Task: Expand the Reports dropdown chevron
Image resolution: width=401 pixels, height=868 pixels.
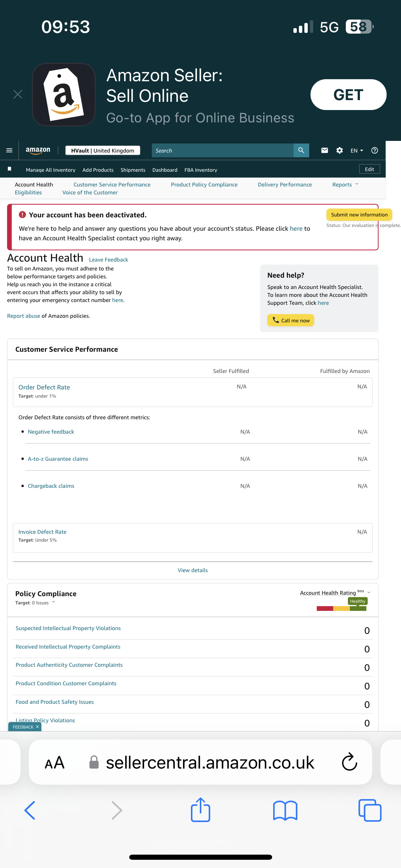Action: click(x=357, y=184)
